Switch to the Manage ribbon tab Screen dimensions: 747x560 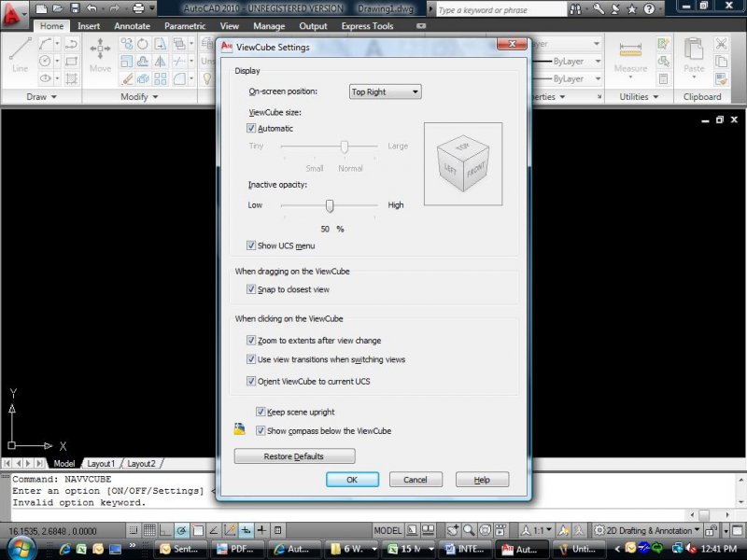click(269, 26)
